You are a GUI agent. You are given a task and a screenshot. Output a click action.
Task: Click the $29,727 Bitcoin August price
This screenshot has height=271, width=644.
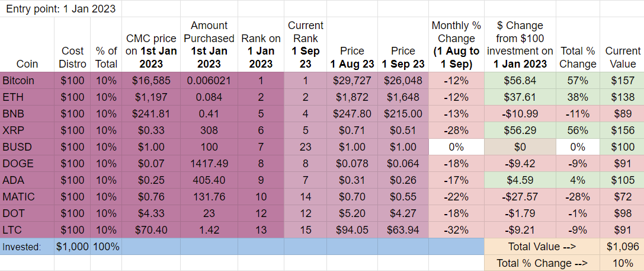click(352, 81)
